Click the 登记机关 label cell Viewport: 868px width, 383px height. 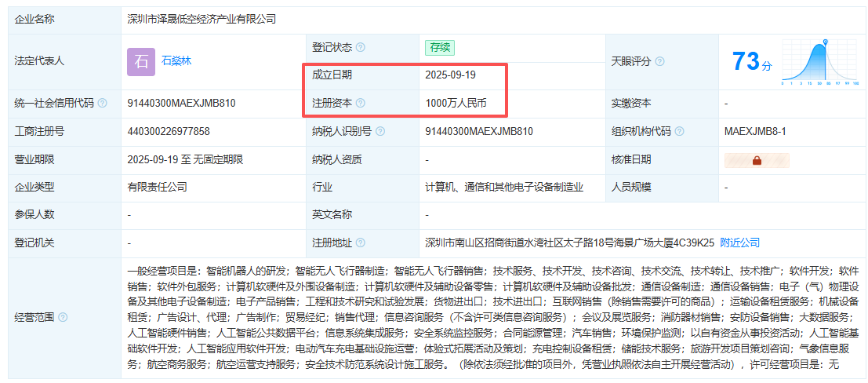[x=65, y=243]
